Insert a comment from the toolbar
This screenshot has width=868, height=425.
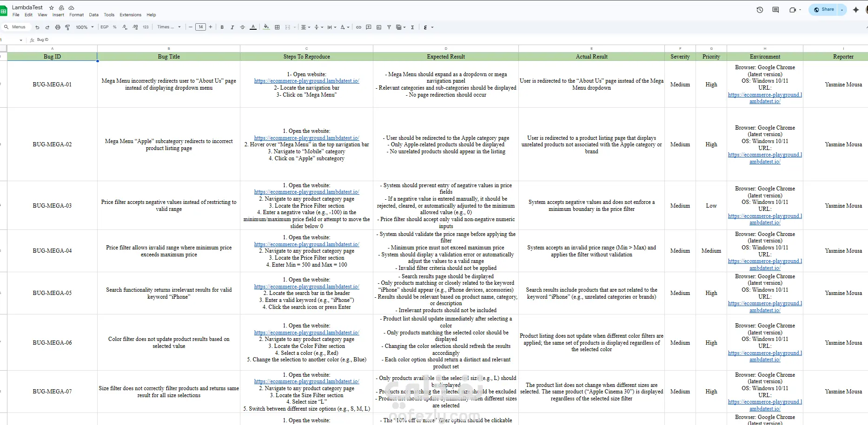(x=369, y=27)
